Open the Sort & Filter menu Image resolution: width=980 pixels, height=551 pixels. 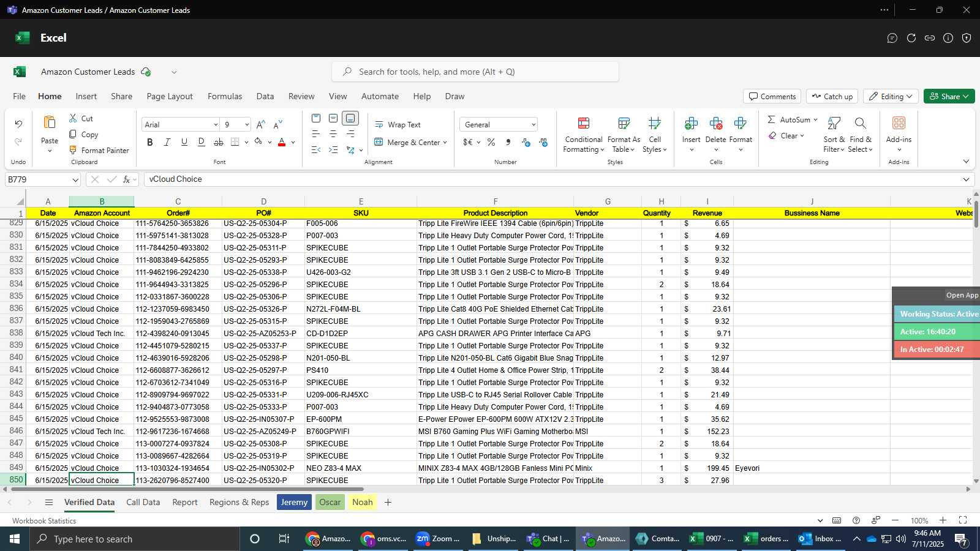pyautogui.click(x=834, y=135)
